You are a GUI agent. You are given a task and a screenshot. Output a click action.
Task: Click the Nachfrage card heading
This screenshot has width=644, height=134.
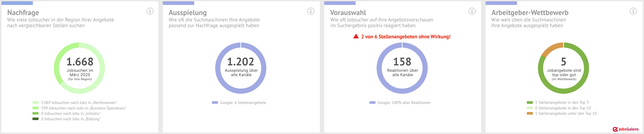pos(23,13)
